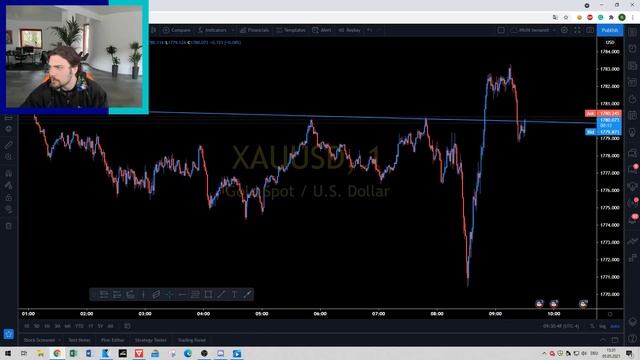Toggle log scale
Image resolution: width=640 pixels, height=360 pixels.
tap(602, 326)
